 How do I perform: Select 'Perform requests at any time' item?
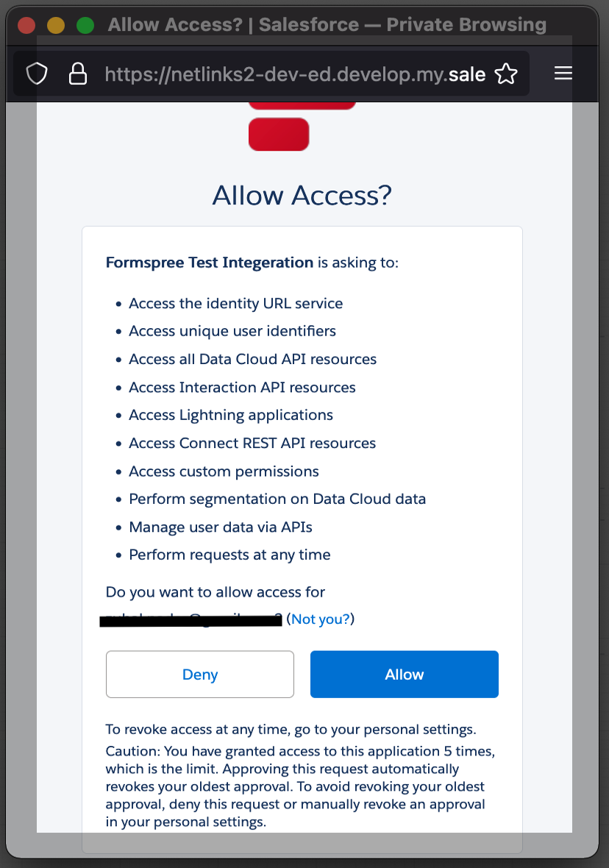coord(229,555)
